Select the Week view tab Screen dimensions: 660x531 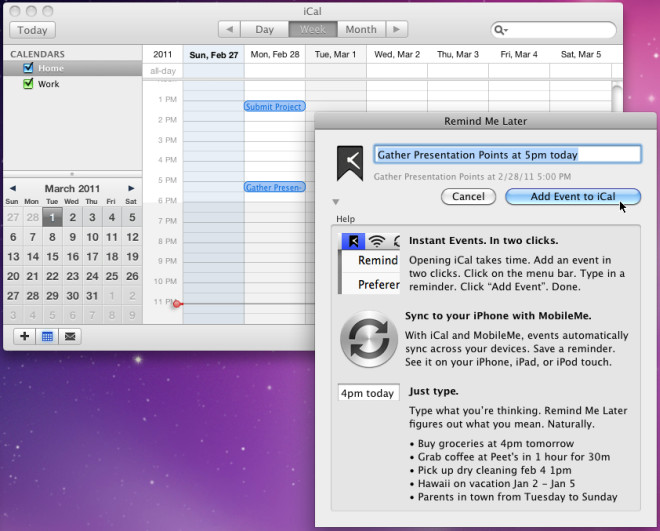coord(312,30)
